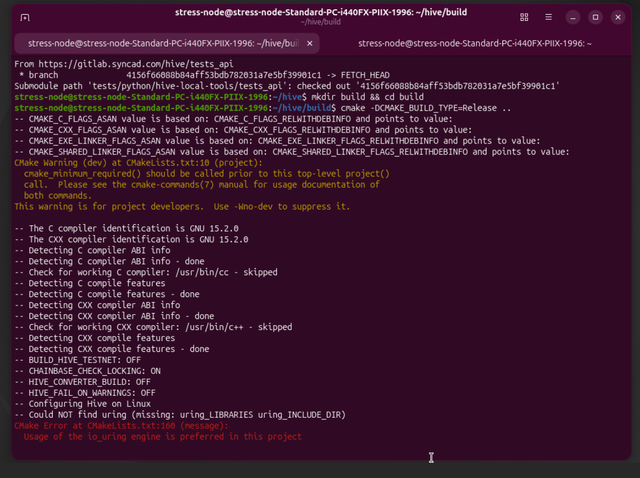Click the 'CMake Error at CMakeLists.txt:160' line

(121, 426)
